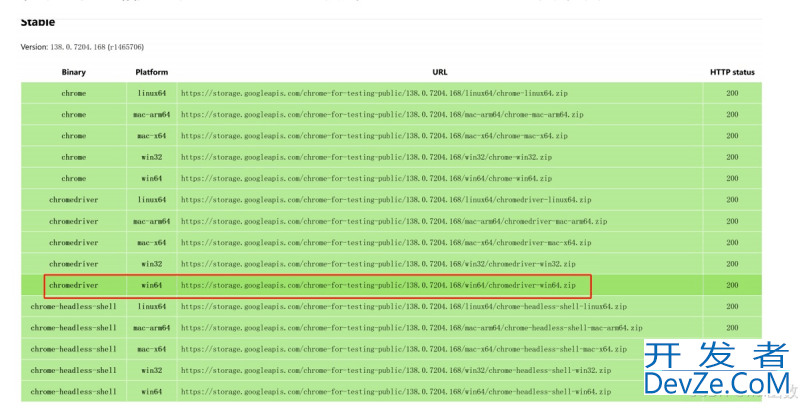
Task: Select 'chrome' binary cell in linux64 row
Action: 73,93
